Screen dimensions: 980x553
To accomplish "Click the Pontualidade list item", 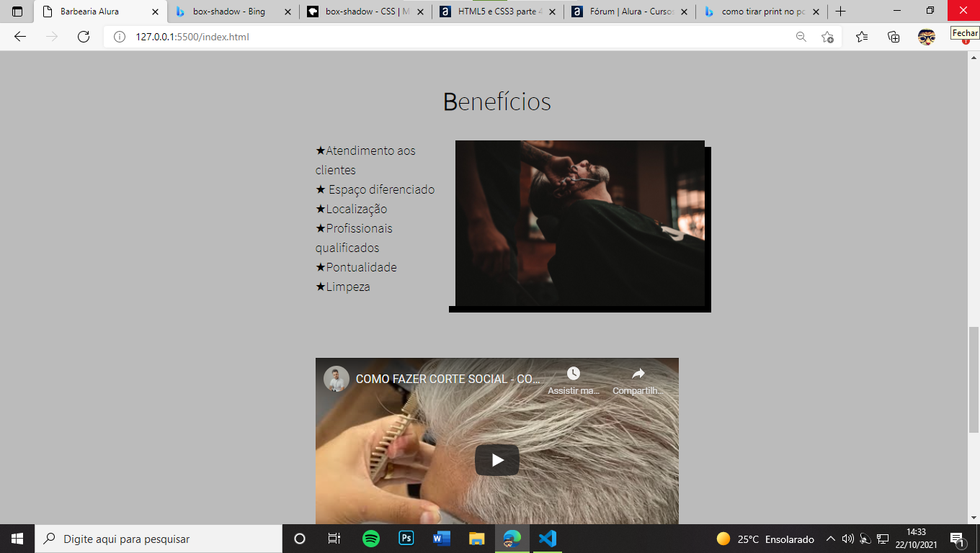I will [x=356, y=267].
